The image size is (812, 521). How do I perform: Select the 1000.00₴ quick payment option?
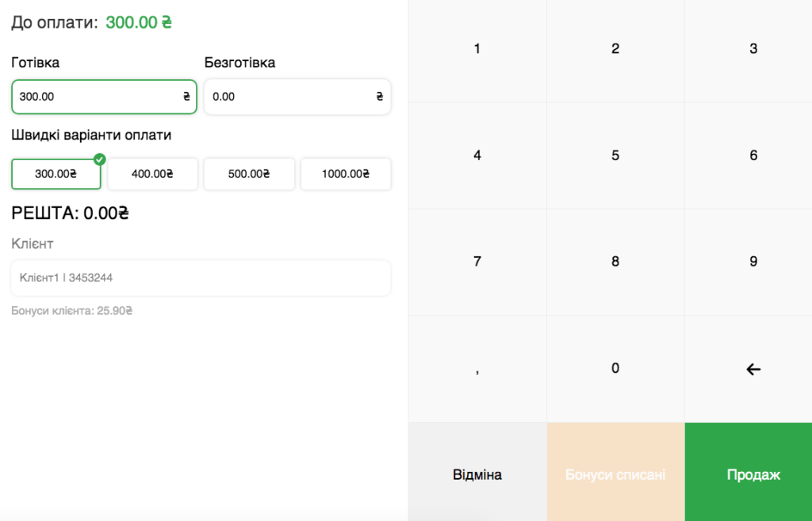[346, 174]
